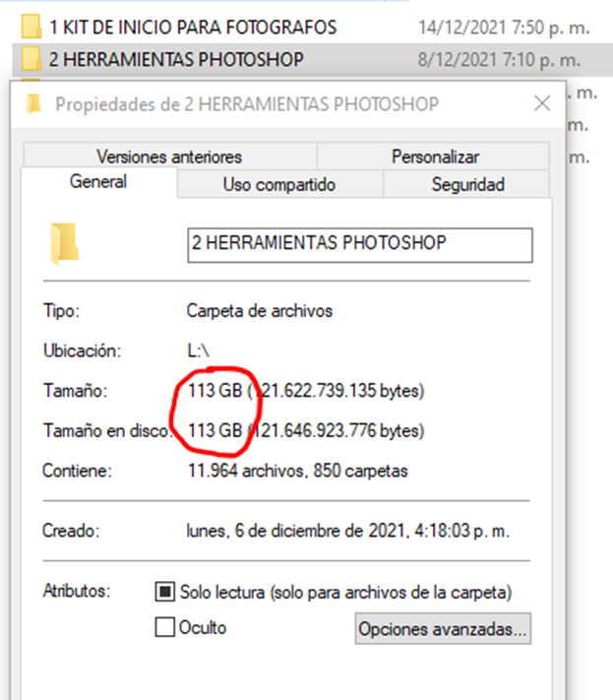The height and width of the screenshot is (700, 613).
Task: Open the Versiones anteriores tab
Action: [169, 157]
